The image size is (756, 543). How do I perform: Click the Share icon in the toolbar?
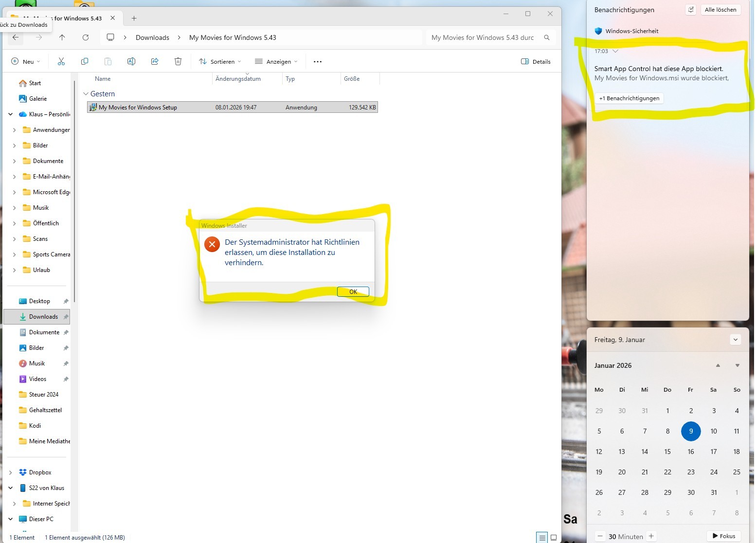[x=155, y=61]
